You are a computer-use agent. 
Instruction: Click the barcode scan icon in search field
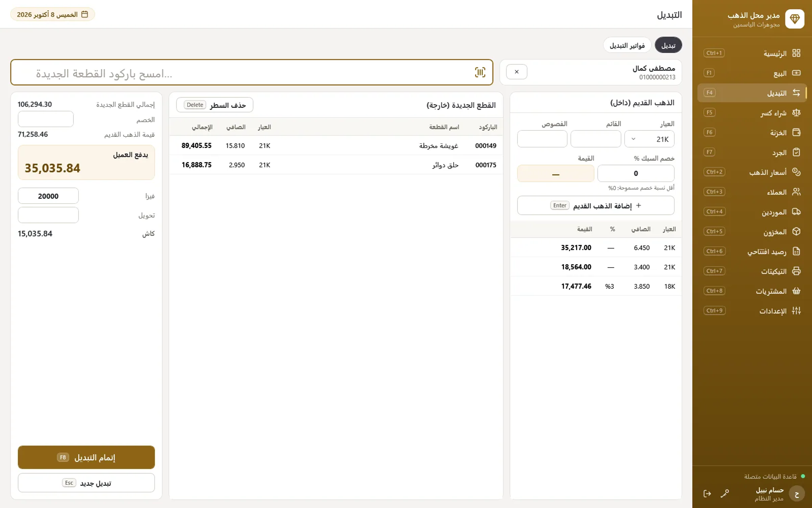(x=480, y=72)
